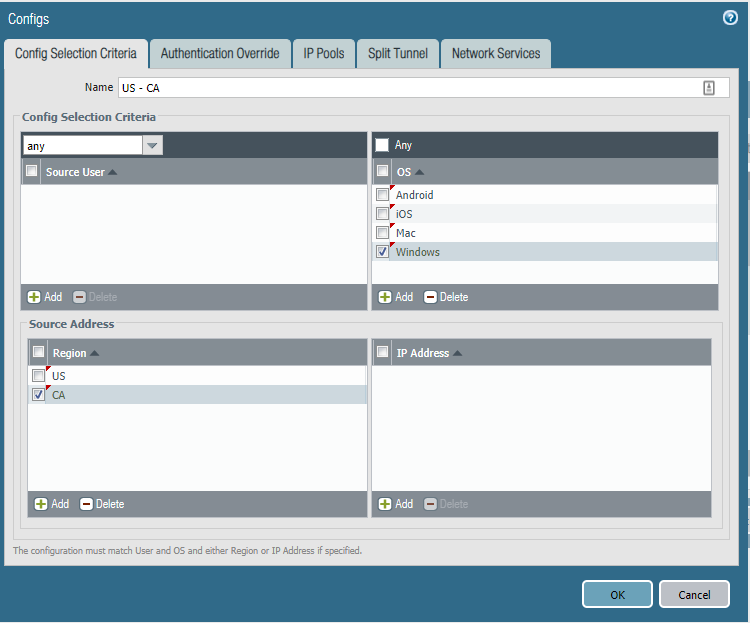The image size is (750, 623).
Task: Click Add under the IP Address list
Action: [395, 504]
